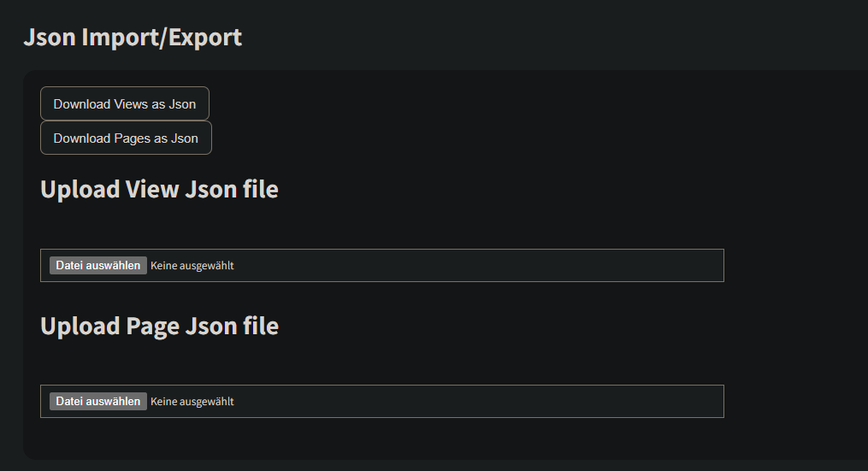Screen dimensions: 868x471
Task: Click "Keine ausgewählt" under Upload View Json
Action: (x=192, y=266)
